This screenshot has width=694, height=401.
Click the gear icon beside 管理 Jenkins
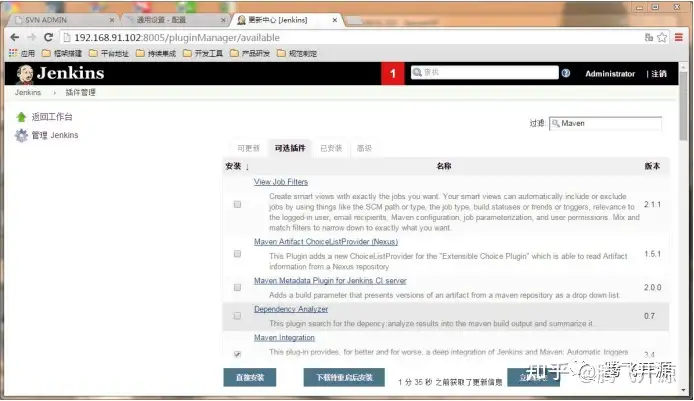click(21, 135)
